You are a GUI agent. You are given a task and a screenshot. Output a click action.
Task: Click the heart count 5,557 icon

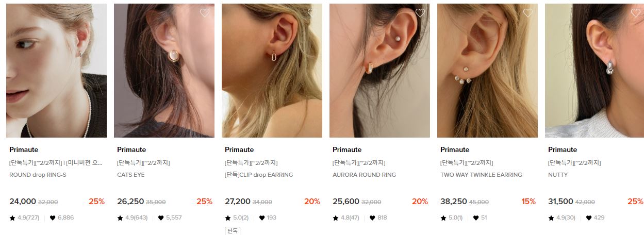point(160,218)
